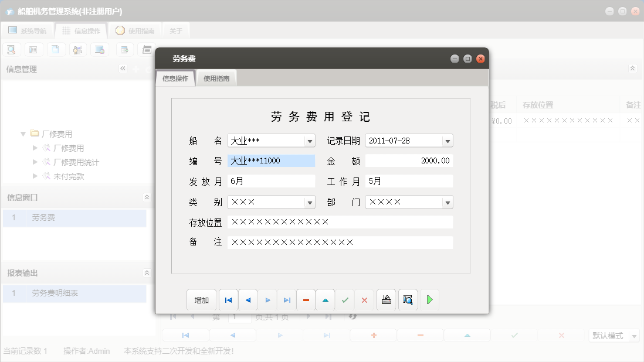Confirm the record with the green check icon
Viewport: 644px width, 362px height.
point(345,299)
